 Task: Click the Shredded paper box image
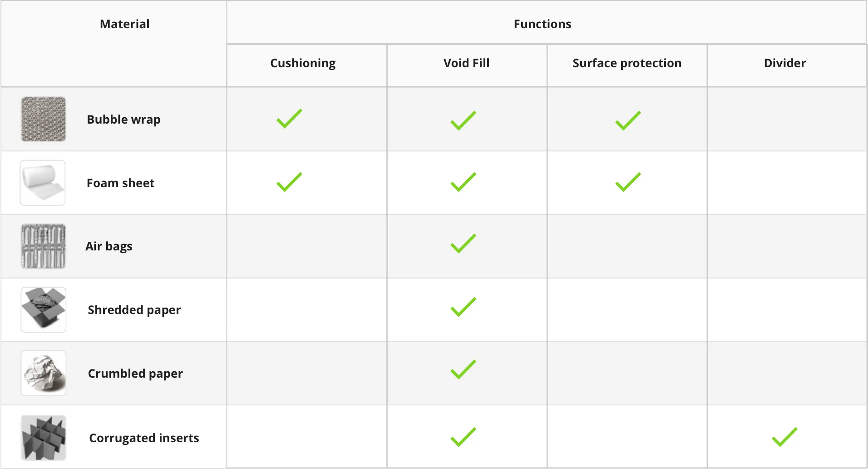(x=44, y=309)
